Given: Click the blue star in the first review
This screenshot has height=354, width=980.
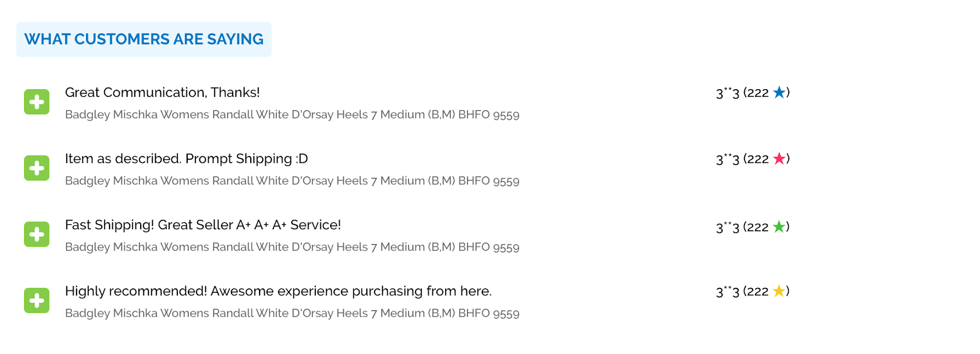Looking at the screenshot, I should tap(779, 92).
